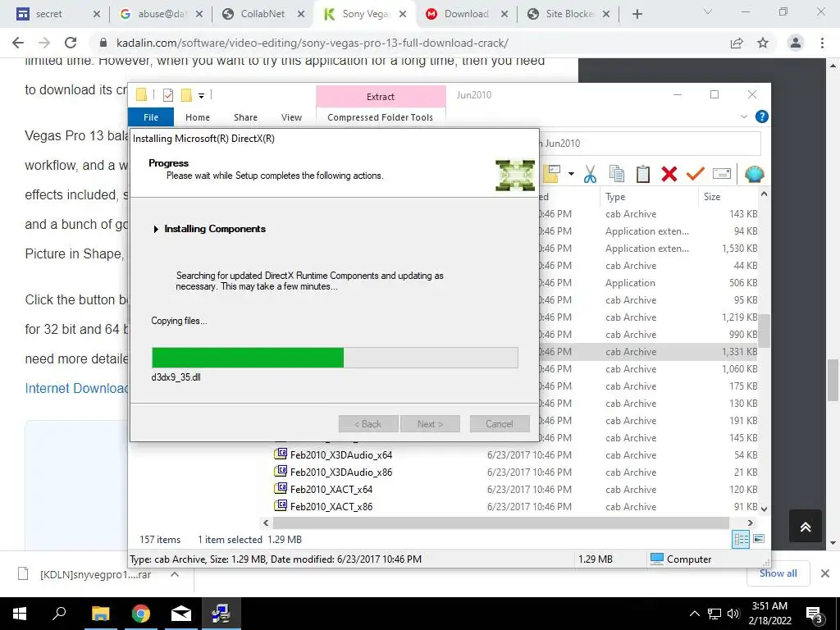Select file Feb2010_XACT_x64
The image size is (840, 630).
click(x=323, y=489)
